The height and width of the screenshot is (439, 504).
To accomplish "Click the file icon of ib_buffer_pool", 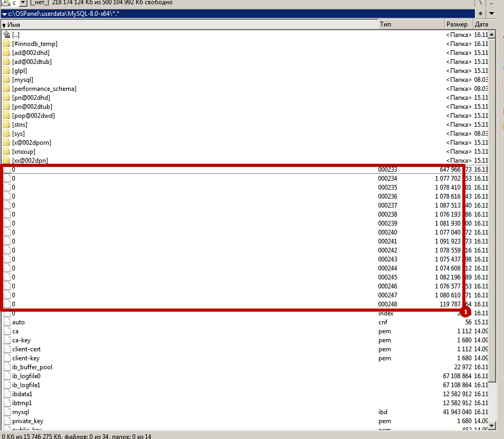I will coord(7,367).
